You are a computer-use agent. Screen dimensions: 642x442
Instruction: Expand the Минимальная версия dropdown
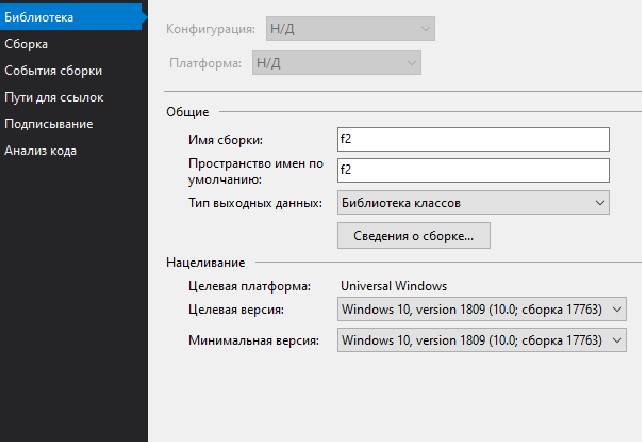pos(482,340)
